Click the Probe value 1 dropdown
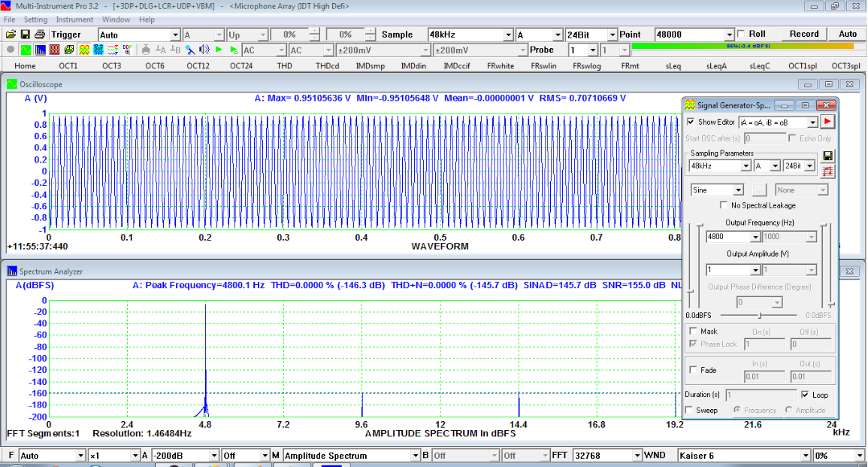Viewport: 868px width, 467px height. [x=583, y=50]
